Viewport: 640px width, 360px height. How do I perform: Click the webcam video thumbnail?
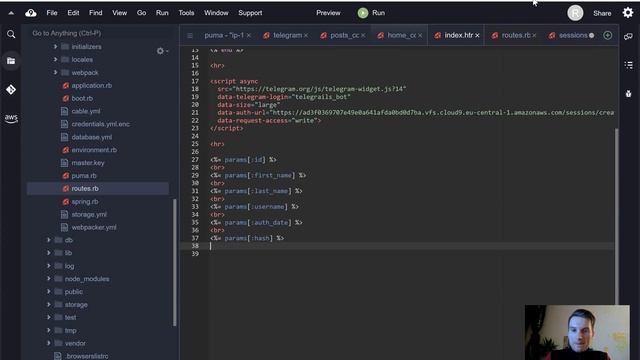pyautogui.click(x=577, y=332)
